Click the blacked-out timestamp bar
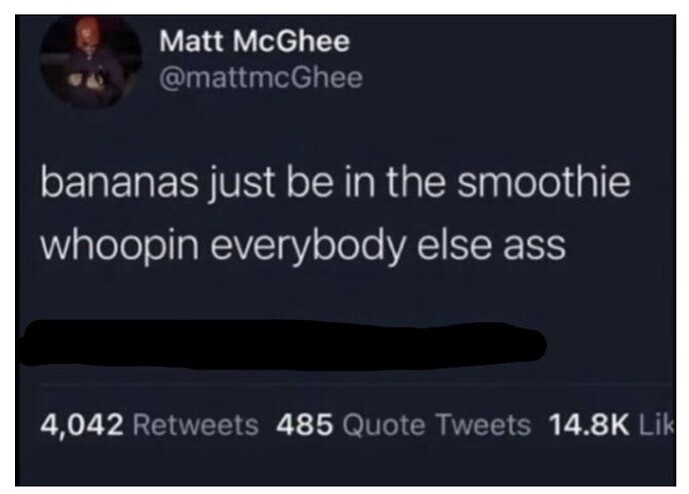The width and height of the screenshot is (689, 494). [x=281, y=345]
